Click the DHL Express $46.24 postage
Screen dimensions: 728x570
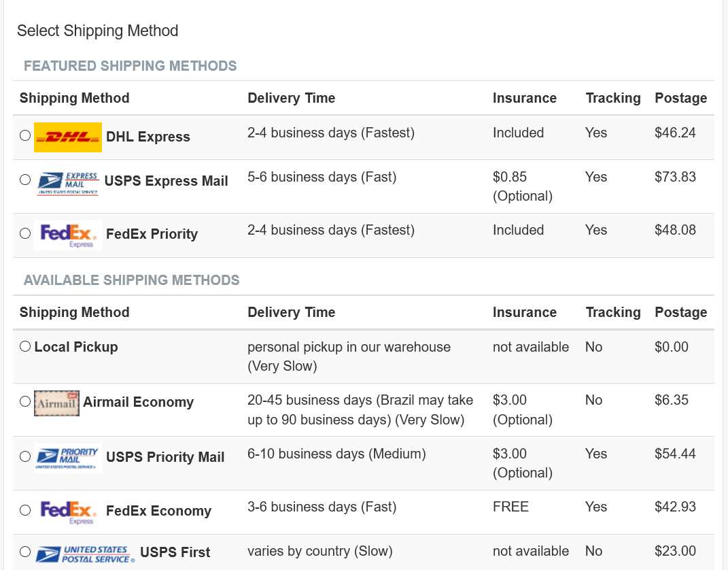(x=675, y=133)
